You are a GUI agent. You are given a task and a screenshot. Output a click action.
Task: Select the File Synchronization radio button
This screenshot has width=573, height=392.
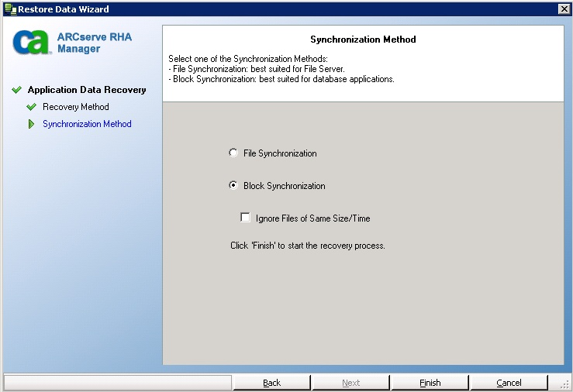pyautogui.click(x=233, y=153)
